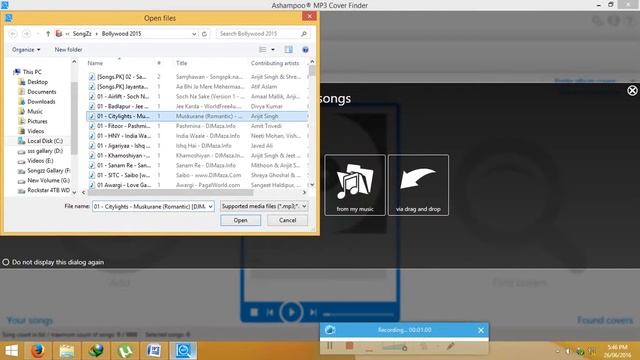The image size is (640, 360).
Task: Toggle the preview pane icon
Action: coord(289,50)
